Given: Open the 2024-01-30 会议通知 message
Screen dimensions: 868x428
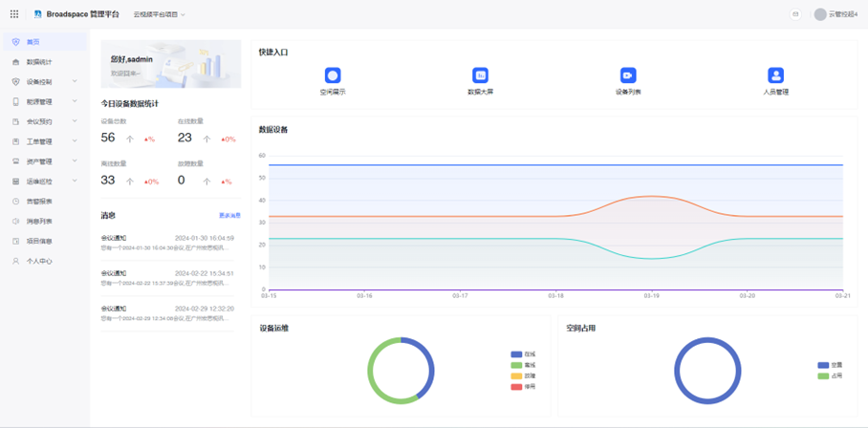Looking at the screenshot, I should pyautogui.click(x=166, y=243).
